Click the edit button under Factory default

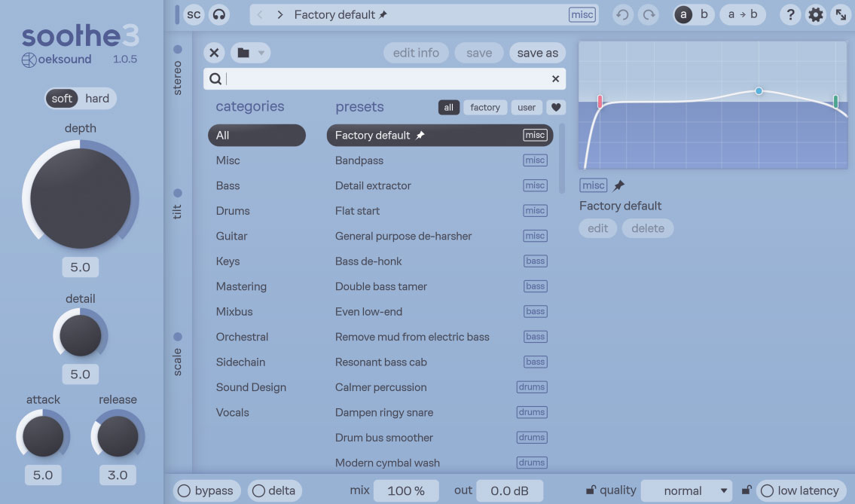coord(597,228)
